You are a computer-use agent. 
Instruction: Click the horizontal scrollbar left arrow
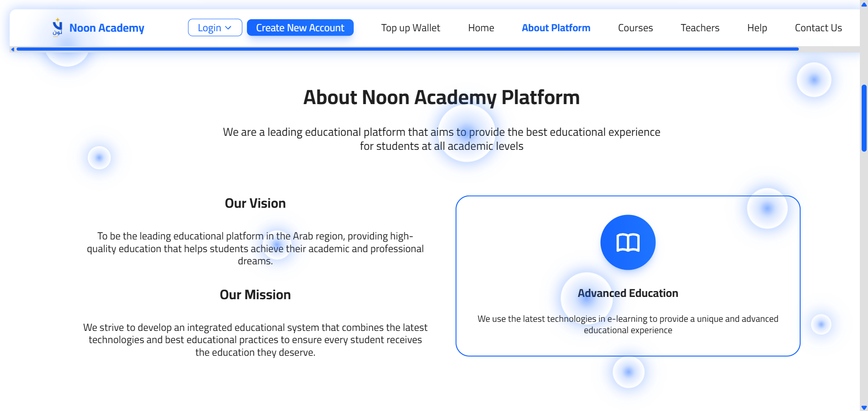(13, 49)
